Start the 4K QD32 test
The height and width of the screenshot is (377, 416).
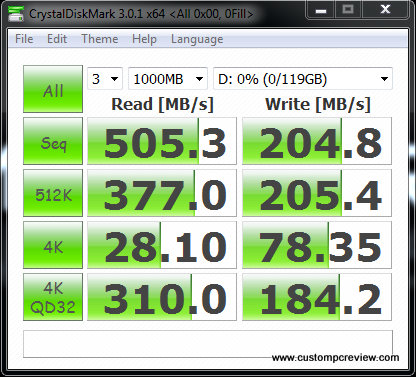(x=53, y=297)
